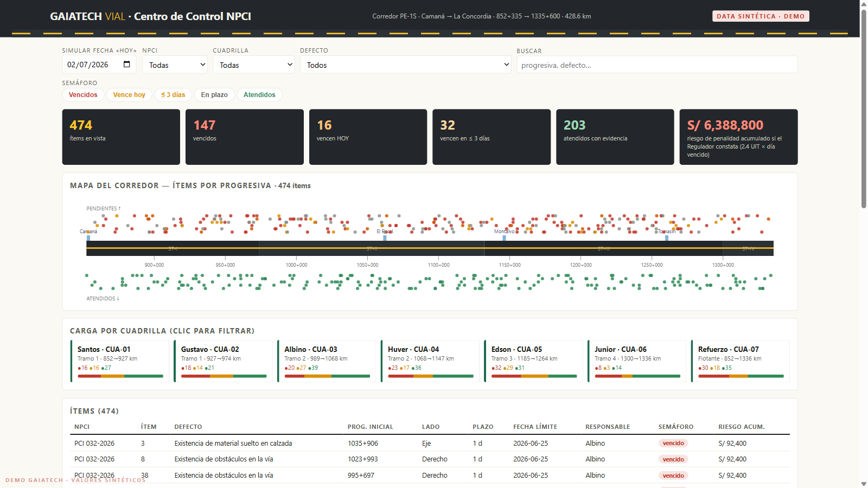Filter by Edson · CUA-05 card
The image size is (868, 488).
pos(534,361)
